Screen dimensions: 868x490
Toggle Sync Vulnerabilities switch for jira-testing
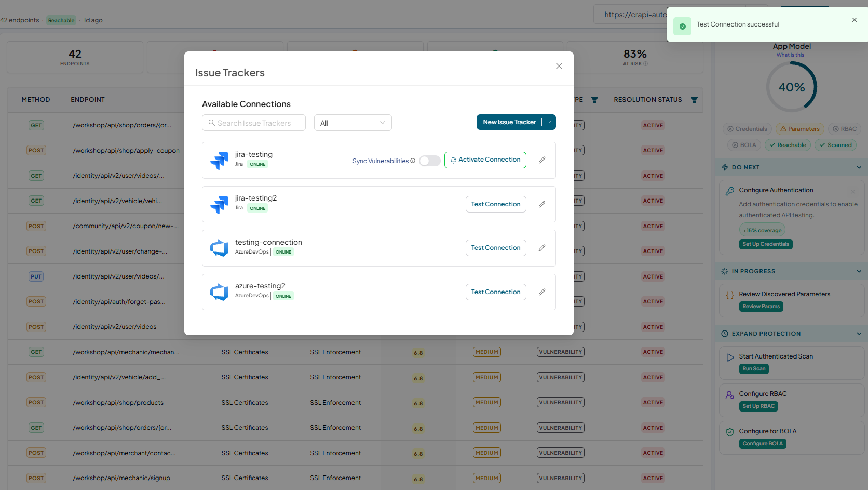pos(430,161)
